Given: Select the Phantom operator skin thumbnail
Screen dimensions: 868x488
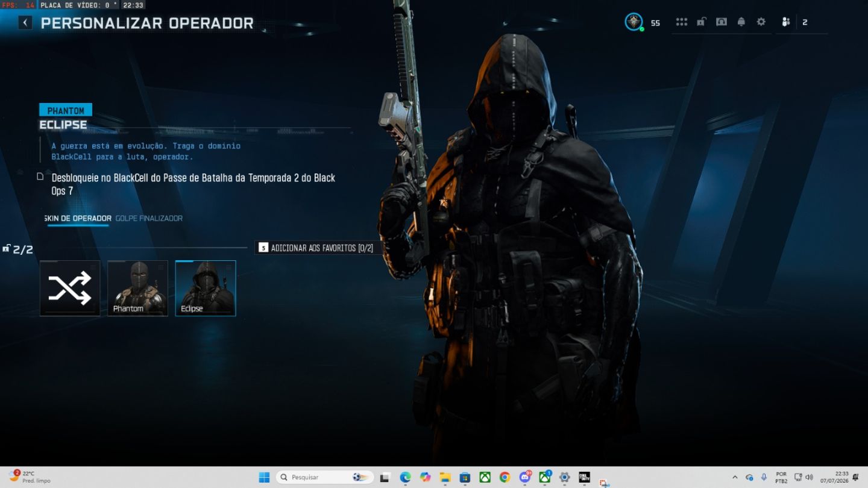Looking at the screenshot, I should pyautogui.click(x=137, y=288).
